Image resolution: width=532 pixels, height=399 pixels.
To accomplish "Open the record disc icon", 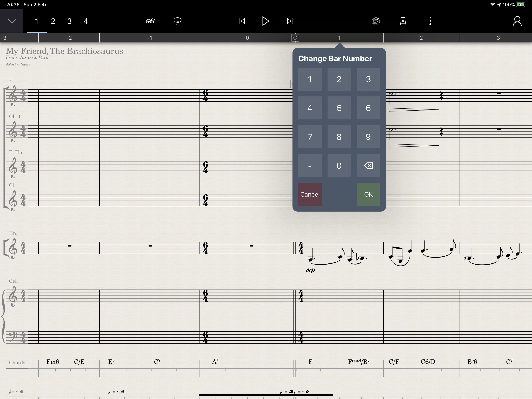I will pos(376,21).
